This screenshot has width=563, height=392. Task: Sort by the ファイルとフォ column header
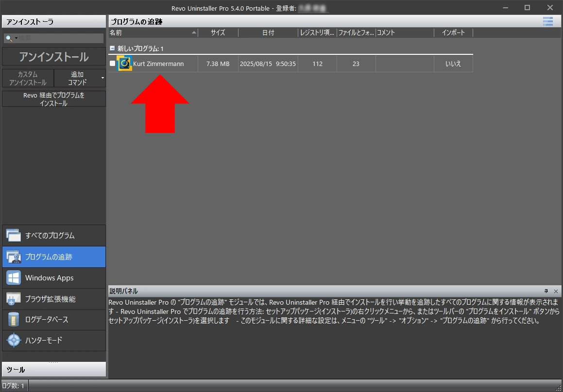[356, 33]
